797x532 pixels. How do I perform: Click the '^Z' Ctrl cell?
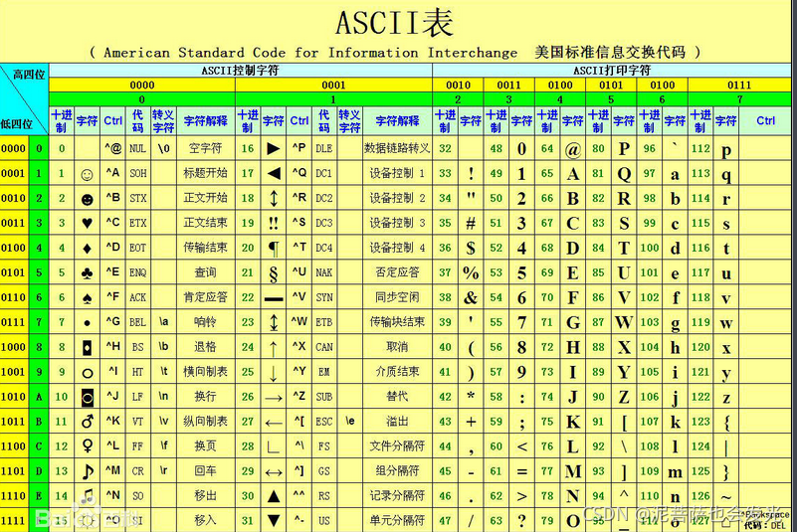tap(299, 396)
